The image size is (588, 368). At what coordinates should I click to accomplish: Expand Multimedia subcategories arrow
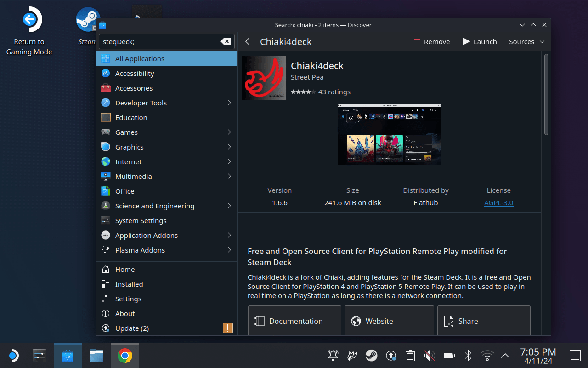pyautogui.click(x=229, y=176)
